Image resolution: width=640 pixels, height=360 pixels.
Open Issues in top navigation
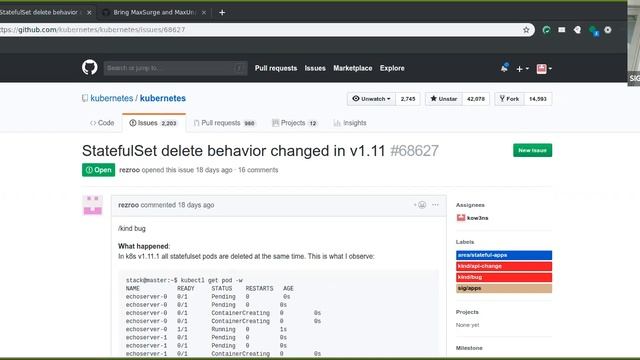(315, 68)
